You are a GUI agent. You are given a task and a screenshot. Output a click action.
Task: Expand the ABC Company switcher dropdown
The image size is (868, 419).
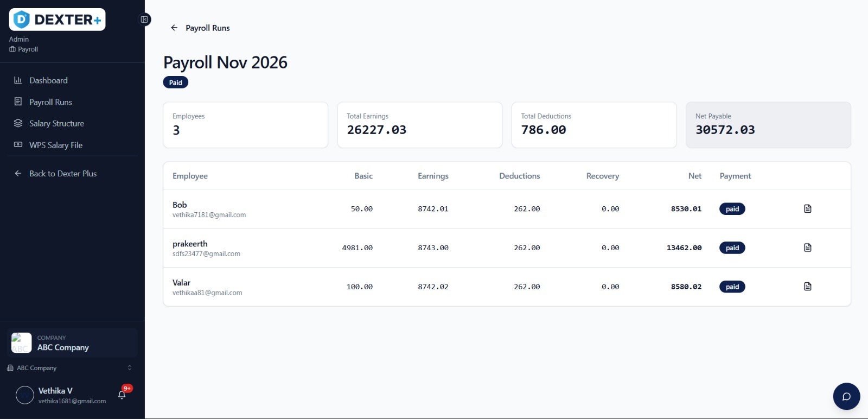[x=69, y=368]
